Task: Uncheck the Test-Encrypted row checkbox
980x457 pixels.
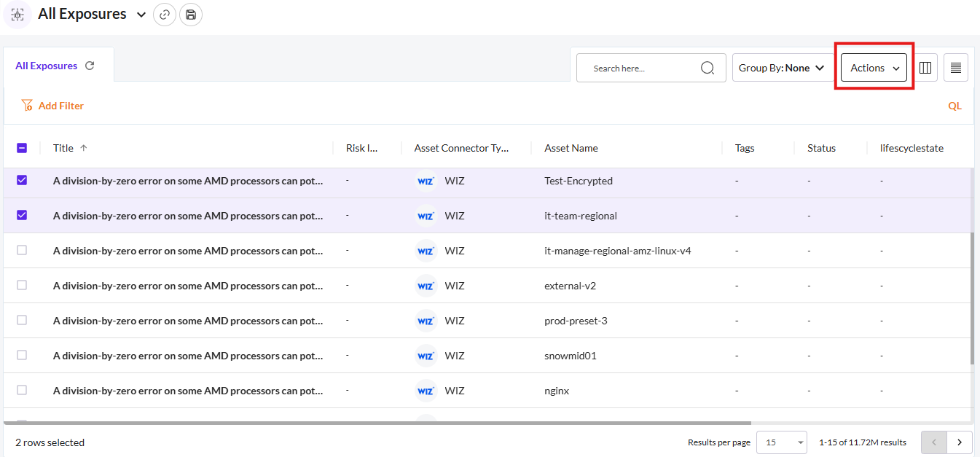Action: coord(22,180)
